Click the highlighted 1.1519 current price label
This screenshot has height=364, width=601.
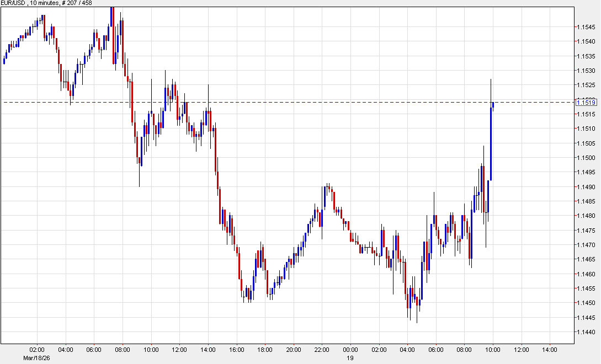[585, 102]
